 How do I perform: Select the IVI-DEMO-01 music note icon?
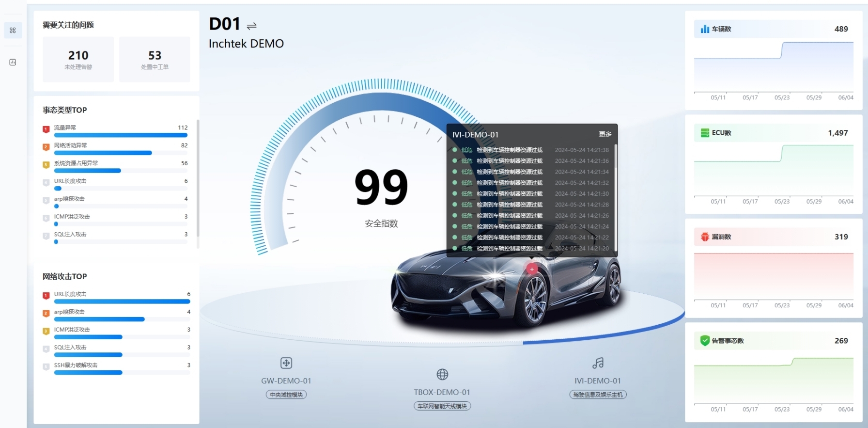point(598,363)
